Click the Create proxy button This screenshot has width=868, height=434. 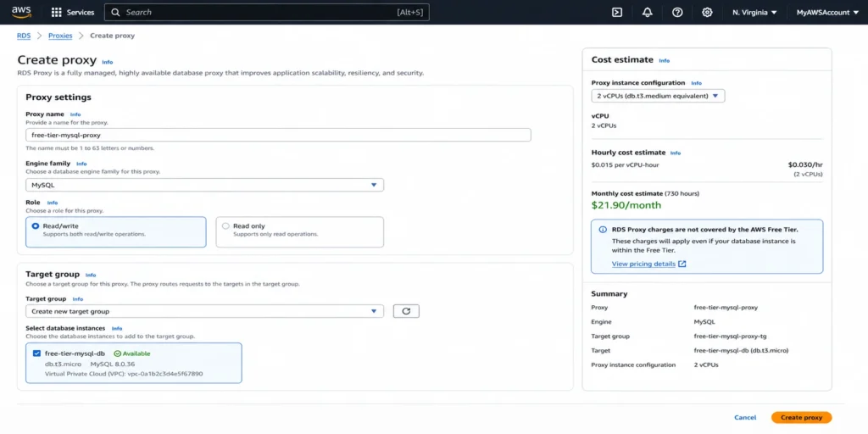click(801, 417)
